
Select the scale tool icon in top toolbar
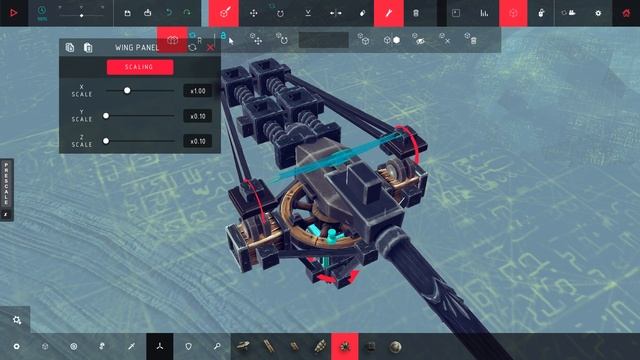pos(308,13)
